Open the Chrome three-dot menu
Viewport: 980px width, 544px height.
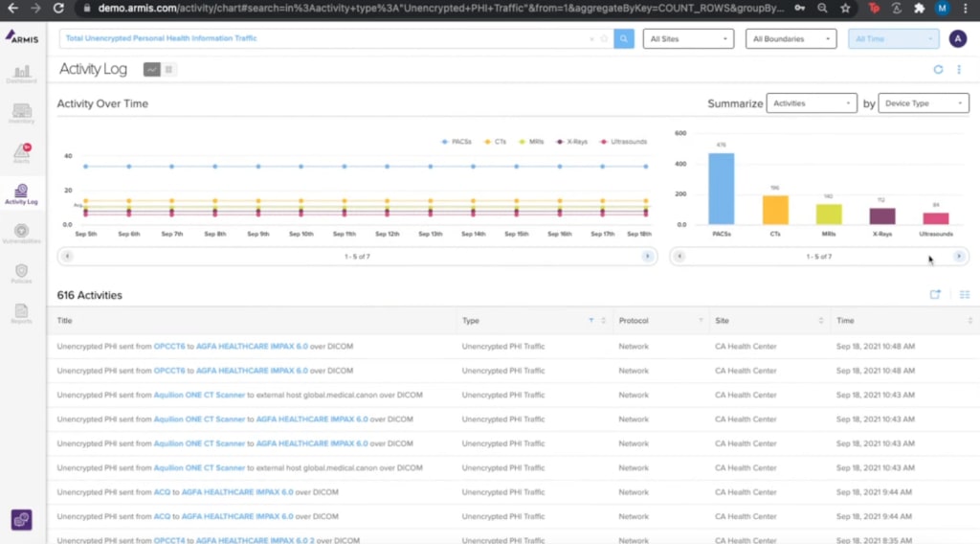[966, 8]
